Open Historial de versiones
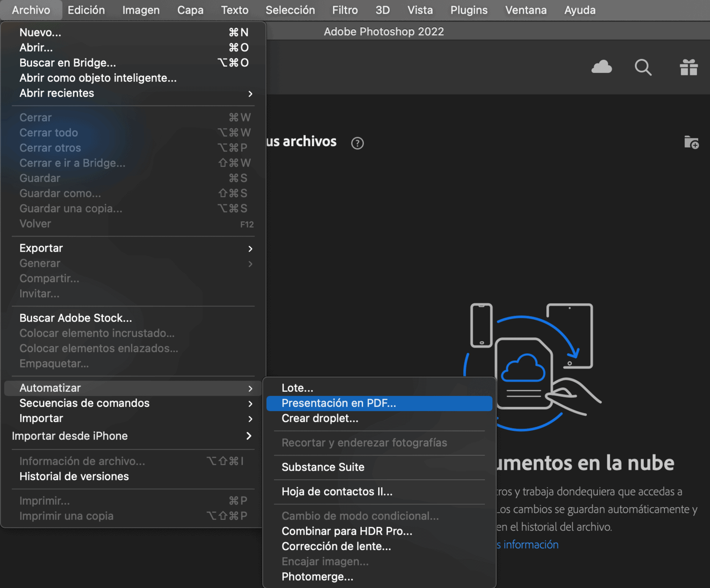The width and height of the screenshot is (710, 588). point(133,477)
